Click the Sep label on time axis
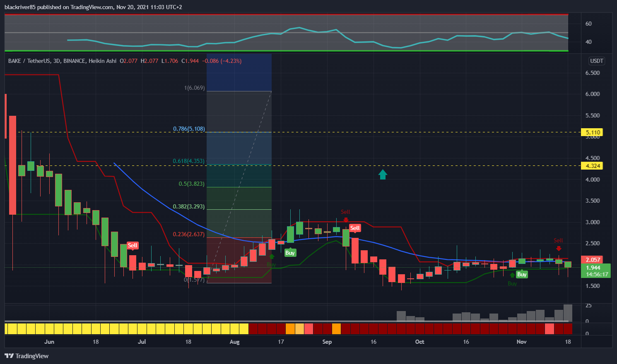This screenshot has height=364, width=617. [x=327, y=342]
